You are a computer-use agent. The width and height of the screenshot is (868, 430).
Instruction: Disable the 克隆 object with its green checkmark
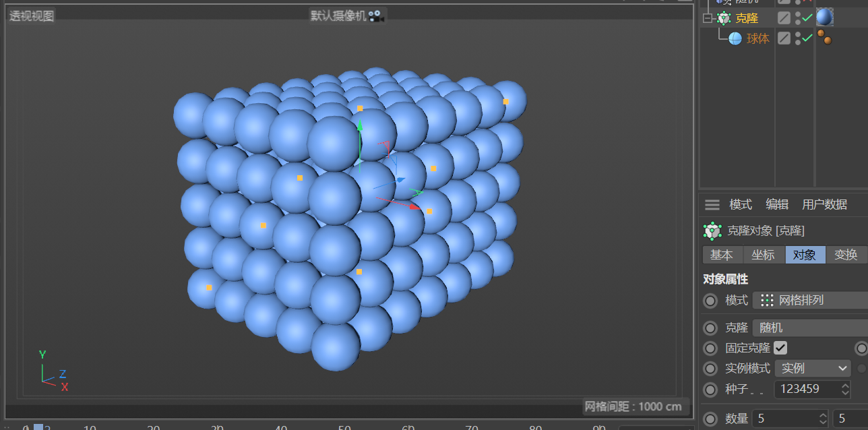click(807, 18)
